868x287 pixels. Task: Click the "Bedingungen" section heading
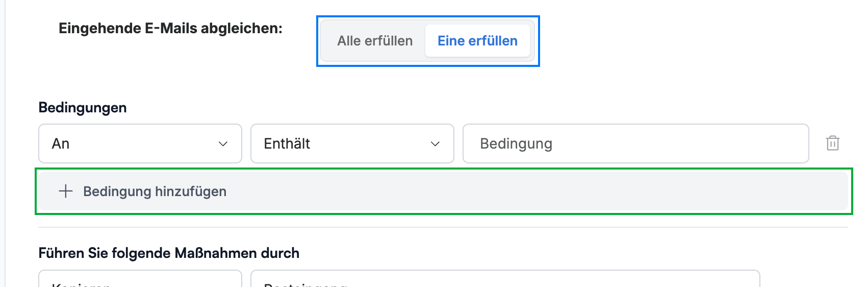pos(83,108)
